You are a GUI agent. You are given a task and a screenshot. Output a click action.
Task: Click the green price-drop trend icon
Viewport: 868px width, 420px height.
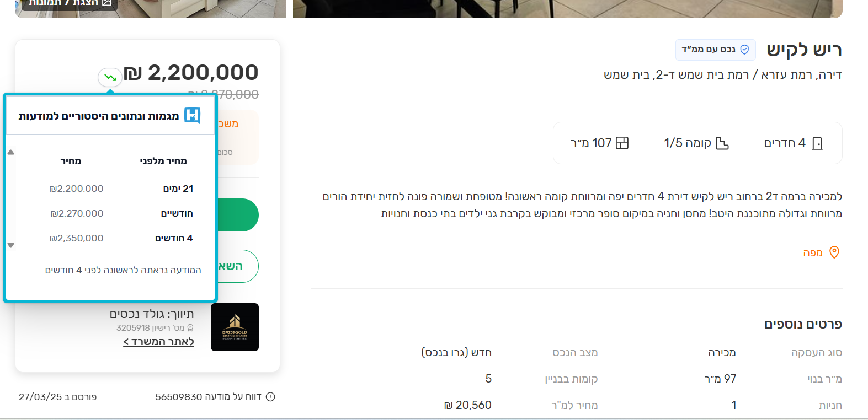[110, 77]
